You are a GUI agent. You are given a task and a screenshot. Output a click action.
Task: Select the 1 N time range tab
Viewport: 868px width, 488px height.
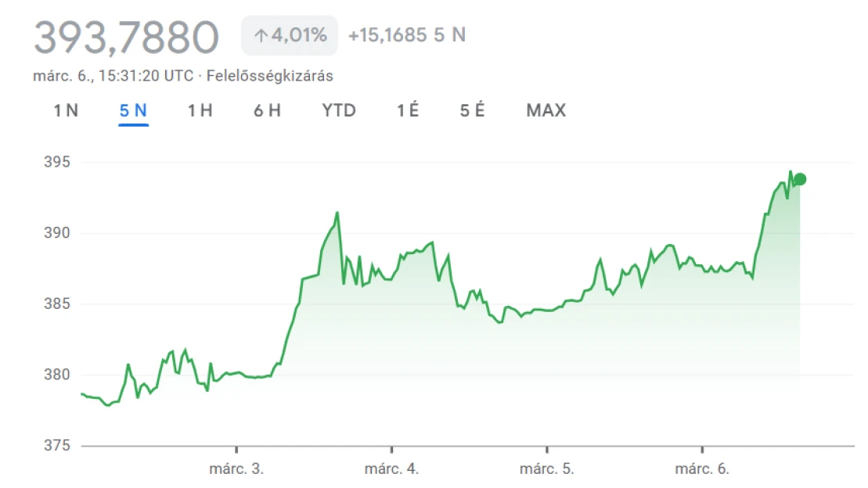pos(66,110)
